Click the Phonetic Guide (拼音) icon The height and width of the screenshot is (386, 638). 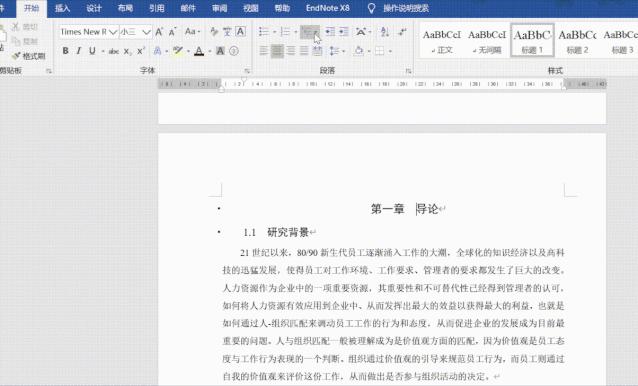point(227,31)
